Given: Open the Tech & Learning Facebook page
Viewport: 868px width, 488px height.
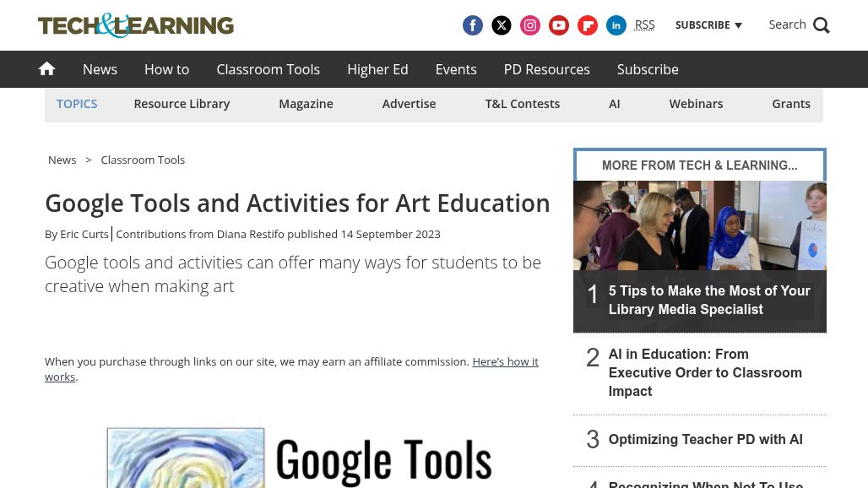Looking at the screenshot, I should point(472,25).
